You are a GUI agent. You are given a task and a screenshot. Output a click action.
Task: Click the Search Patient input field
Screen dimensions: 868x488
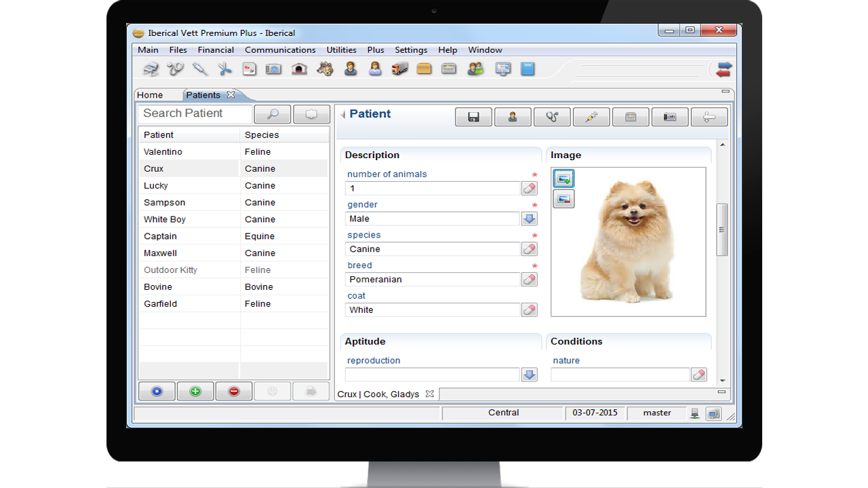pyautogui.click(x=195, y=113)
